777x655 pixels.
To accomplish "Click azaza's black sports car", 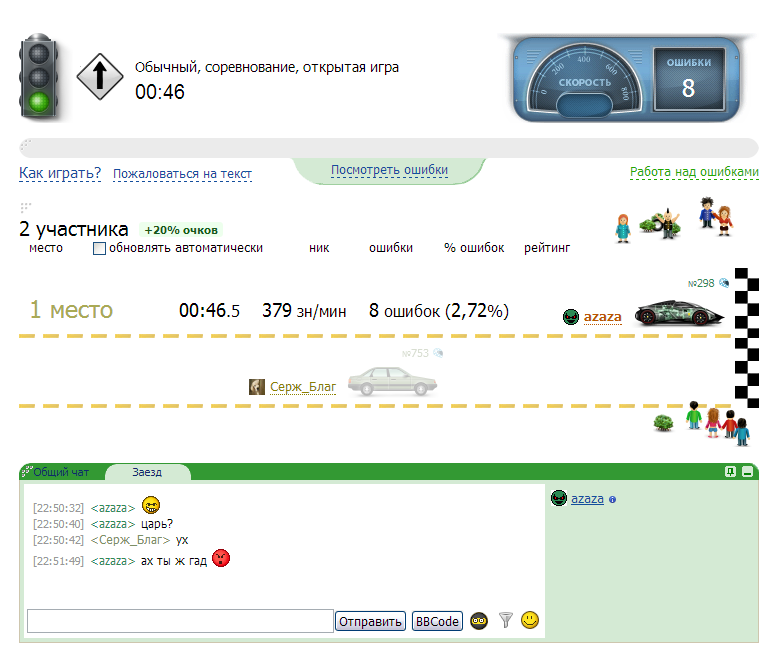I will [x=679, y=313].
